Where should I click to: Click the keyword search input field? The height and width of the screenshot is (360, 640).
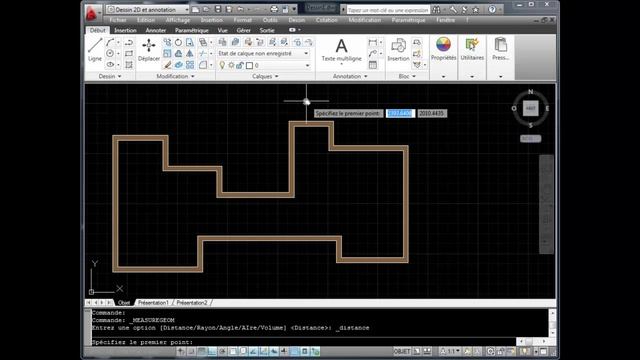pyautogui.click(x=388, y=9)
